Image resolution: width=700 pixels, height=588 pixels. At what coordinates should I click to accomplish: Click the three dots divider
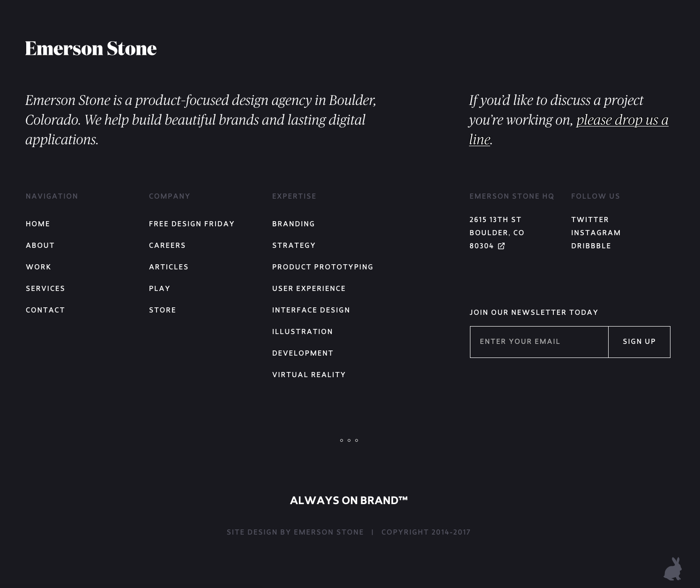349,440
